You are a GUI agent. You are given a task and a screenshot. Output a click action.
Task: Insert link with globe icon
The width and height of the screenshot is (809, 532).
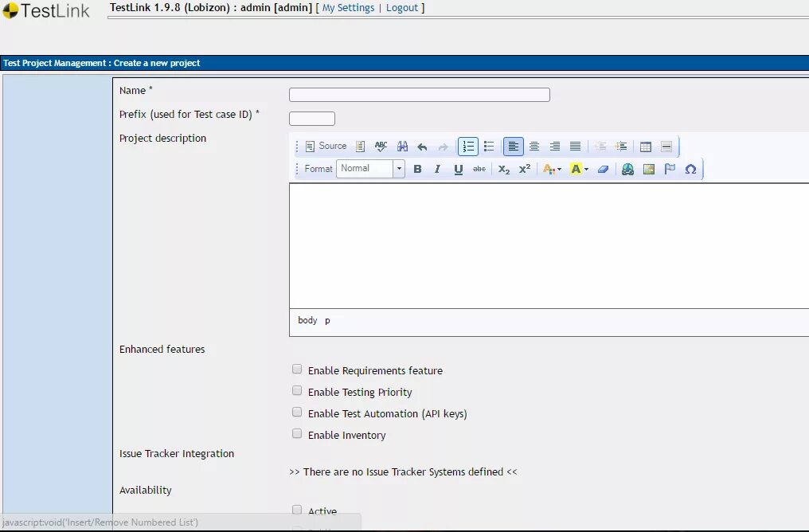(x=628, y=170)
